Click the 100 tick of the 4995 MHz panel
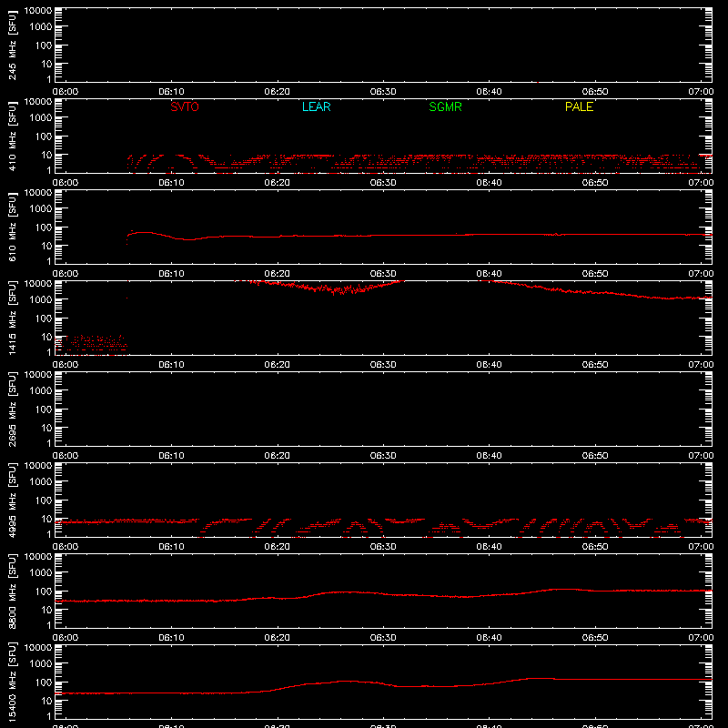 (44, 500)
